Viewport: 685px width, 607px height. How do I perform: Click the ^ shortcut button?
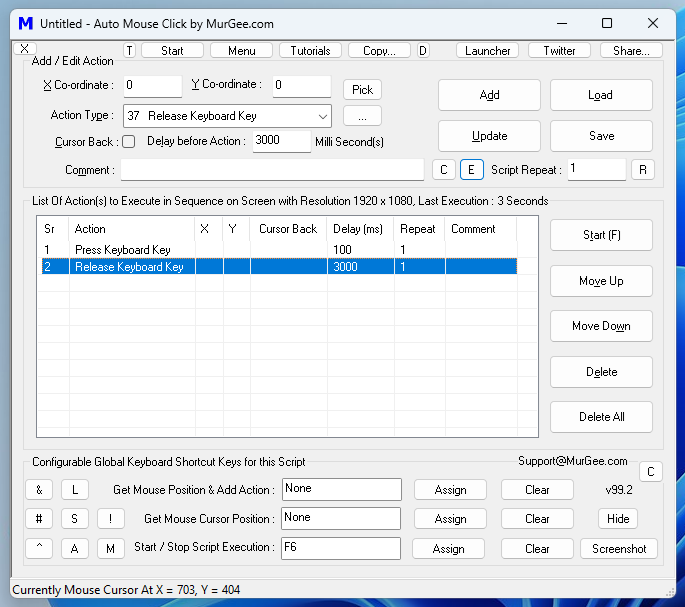point(39,548)
